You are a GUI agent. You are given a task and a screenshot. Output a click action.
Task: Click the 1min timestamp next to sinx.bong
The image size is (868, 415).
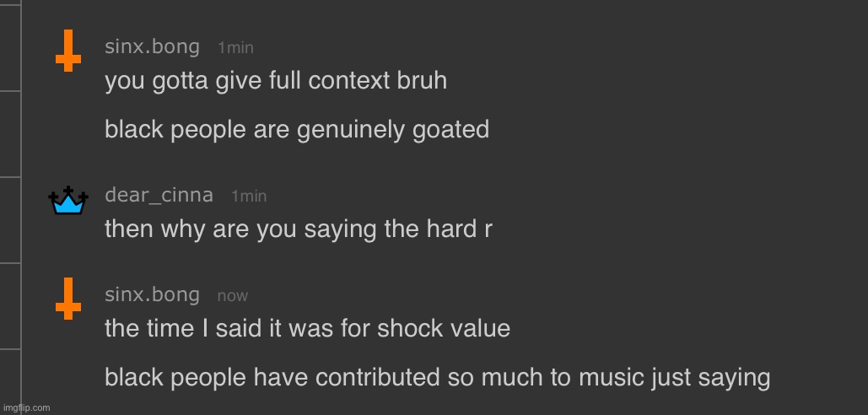(235, 48)
